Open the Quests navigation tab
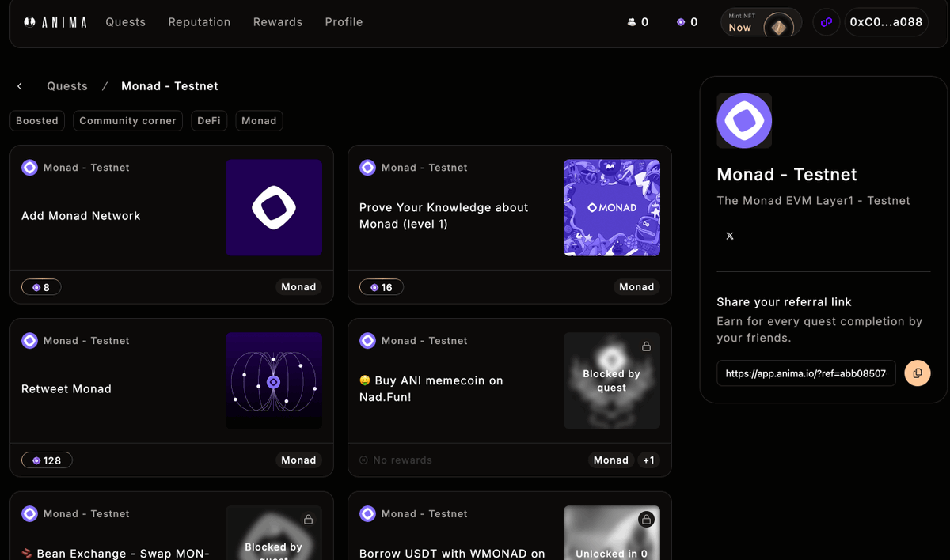Screen dimensions: 950x560 pyautogui.click(x=126, y=22)
